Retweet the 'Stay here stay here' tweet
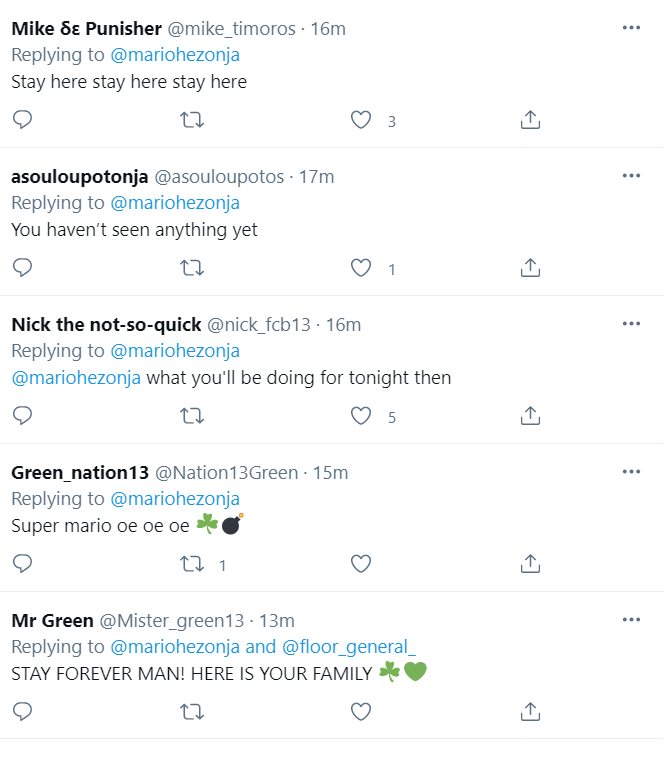 pyautogui.click(x=192, y=120)
